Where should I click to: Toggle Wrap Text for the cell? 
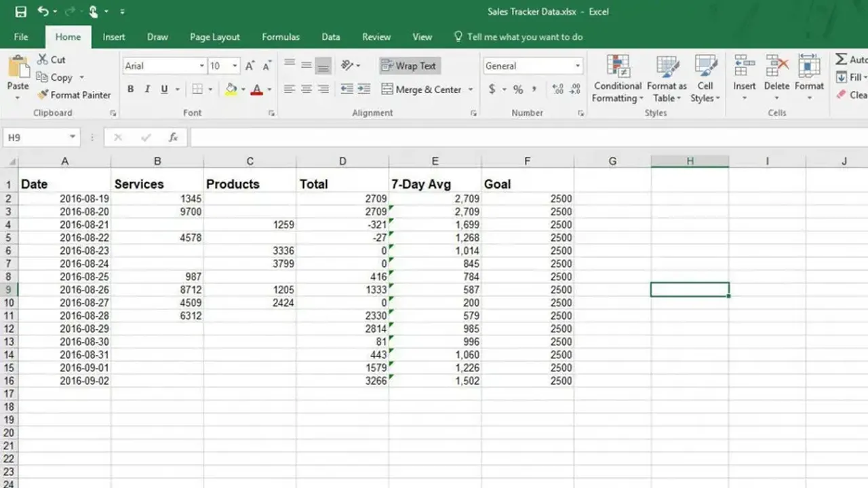[x=410, y=66]
